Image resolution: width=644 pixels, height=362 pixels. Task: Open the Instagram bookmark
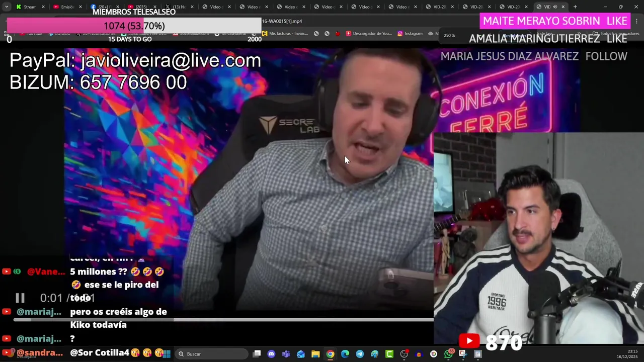[x=410, y=34]
